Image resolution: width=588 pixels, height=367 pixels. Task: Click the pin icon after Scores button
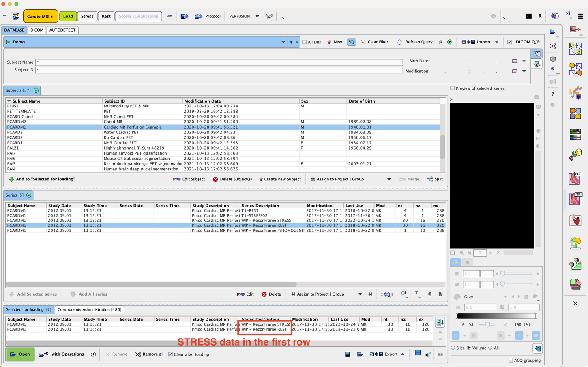(x=170, y=16)
